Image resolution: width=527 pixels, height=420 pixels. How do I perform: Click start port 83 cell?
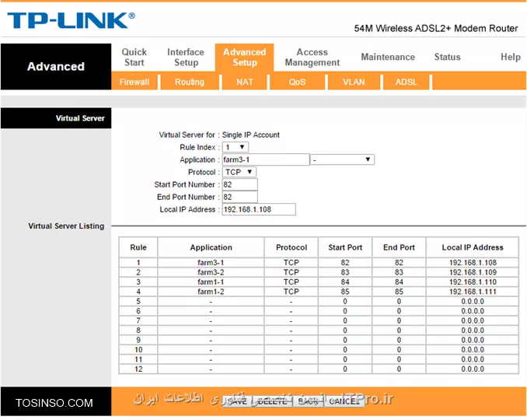click(x=345, y=272)
